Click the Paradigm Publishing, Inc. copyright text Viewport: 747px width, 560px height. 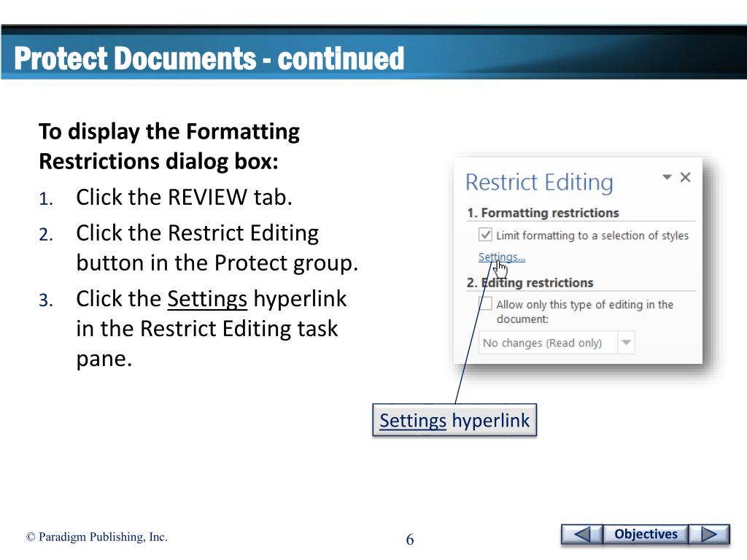[x=97, y=537]
